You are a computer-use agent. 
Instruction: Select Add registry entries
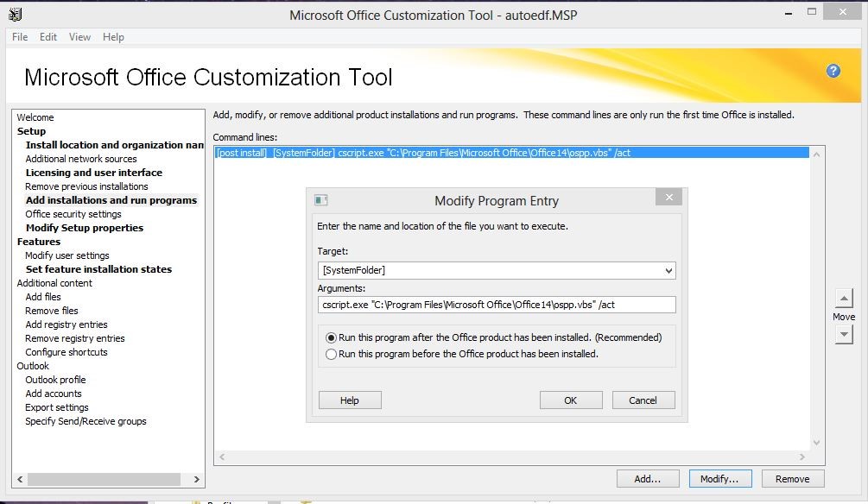coord(67,324)
